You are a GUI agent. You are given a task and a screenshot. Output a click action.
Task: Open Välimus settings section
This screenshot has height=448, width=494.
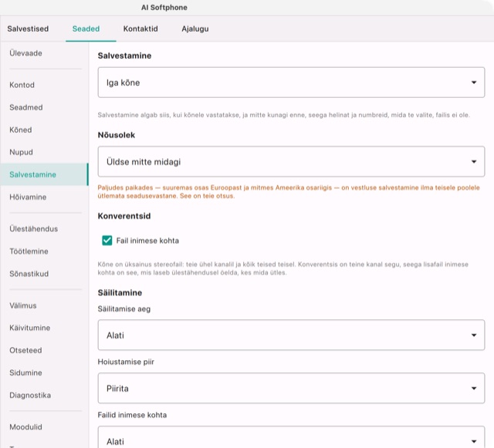[x=45, y=305]
